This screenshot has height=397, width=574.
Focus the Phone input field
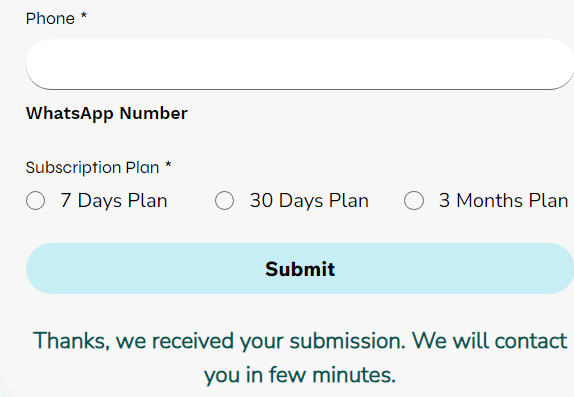click(x=300, y=64)
